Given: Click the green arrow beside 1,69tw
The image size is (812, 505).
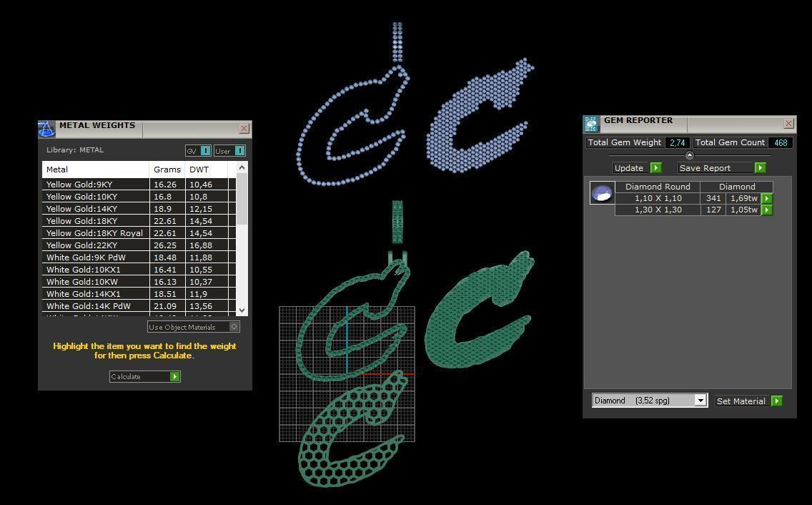Looking at the screenshot, I should coord(767,198).
